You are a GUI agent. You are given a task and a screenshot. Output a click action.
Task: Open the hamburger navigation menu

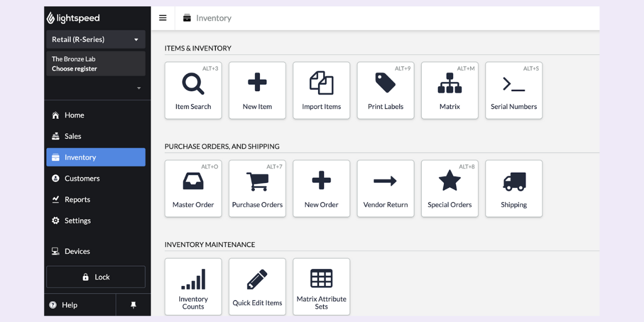[163, 18]
